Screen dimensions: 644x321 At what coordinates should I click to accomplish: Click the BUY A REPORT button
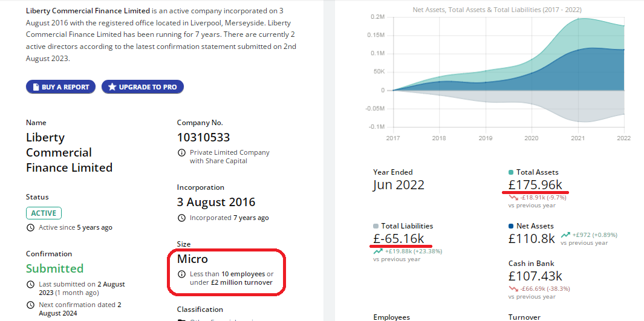click(x=61, y=87)
